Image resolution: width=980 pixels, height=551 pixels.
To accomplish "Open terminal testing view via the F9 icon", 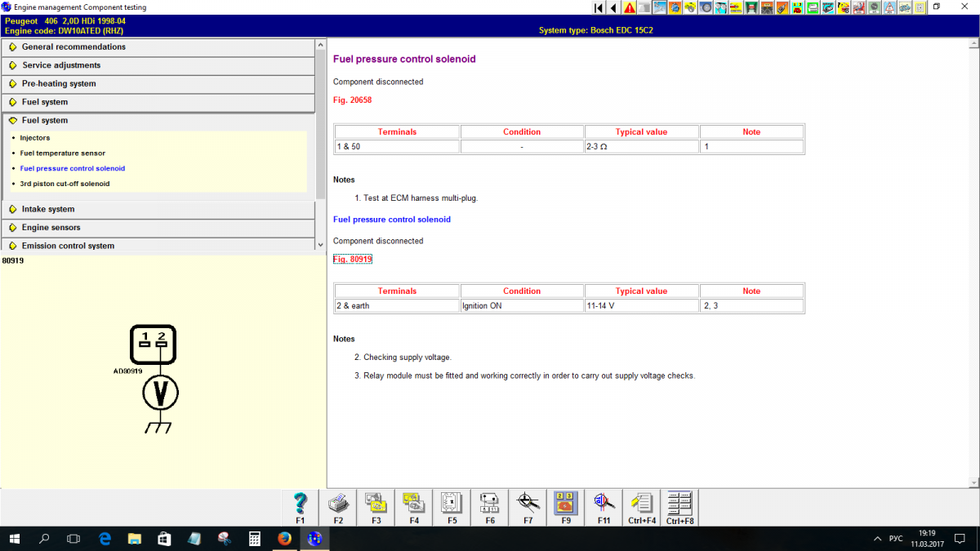I will [565, 507].
